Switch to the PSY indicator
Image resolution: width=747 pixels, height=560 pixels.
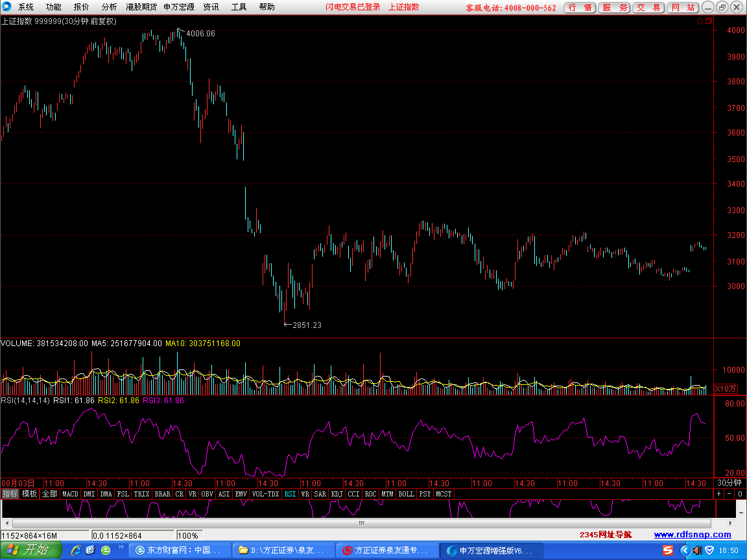coord(425,494)
